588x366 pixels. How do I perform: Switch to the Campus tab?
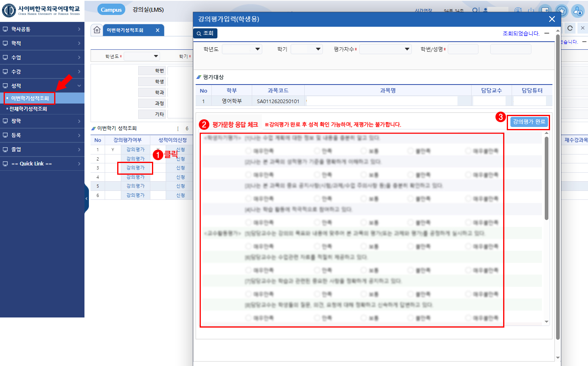click(111, 10)
